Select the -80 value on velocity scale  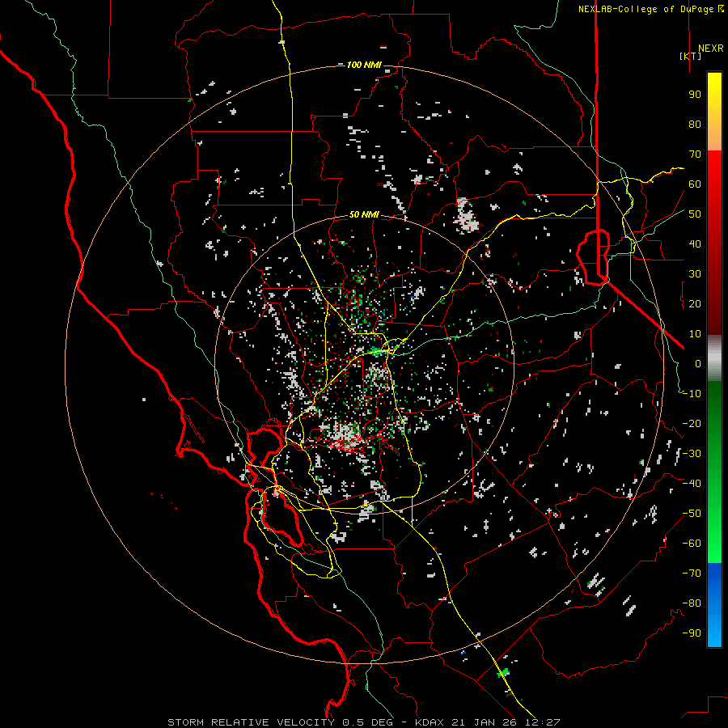692,603
